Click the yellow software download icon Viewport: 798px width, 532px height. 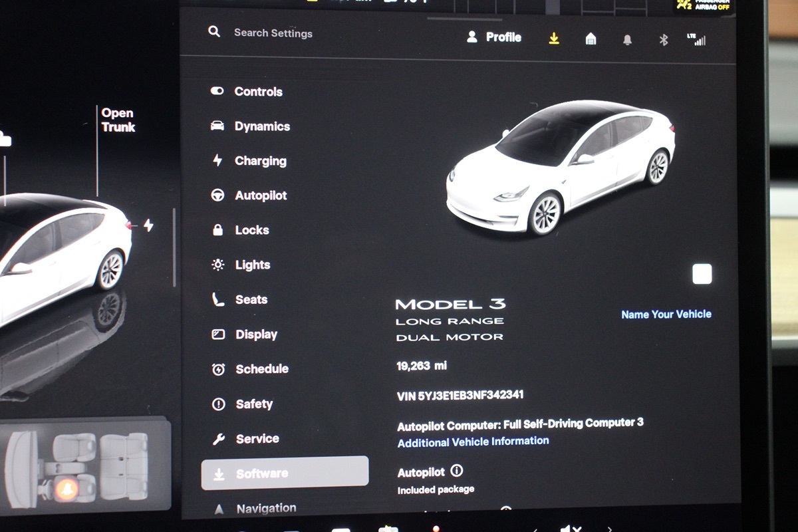(x=554, y=39)
